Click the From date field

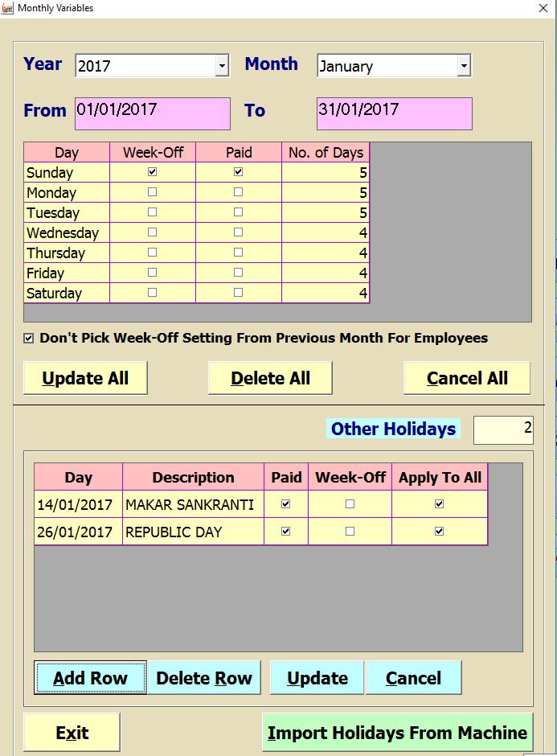click(152, 113)
